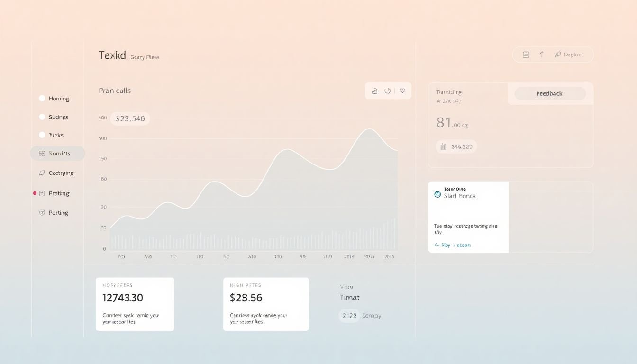Click the 2123 pill under Timat
Viewport: 637px width, 364px height.
pos(349,316)
